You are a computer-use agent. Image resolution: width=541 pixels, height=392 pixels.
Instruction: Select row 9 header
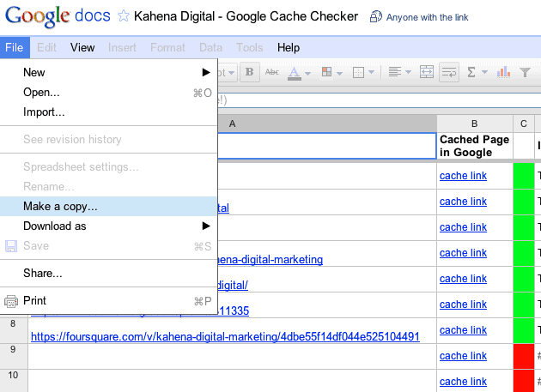(14, 356)
